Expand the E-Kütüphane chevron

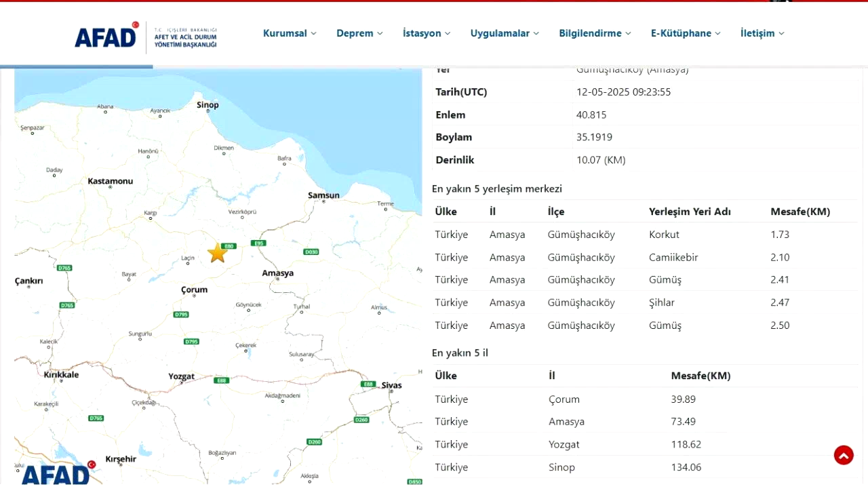[717, 33]
